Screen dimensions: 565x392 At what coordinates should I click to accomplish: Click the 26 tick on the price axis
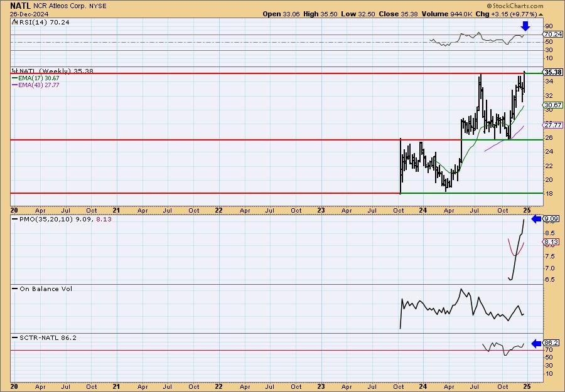[549, 137]
